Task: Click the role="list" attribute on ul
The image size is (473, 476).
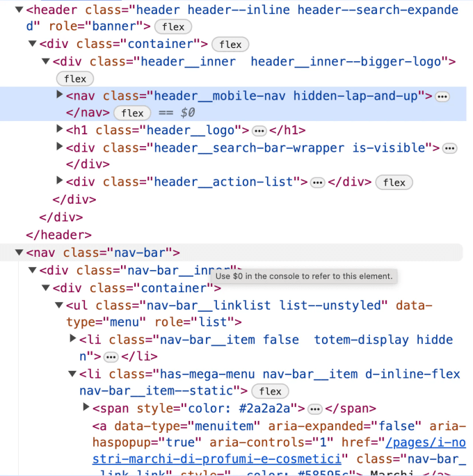Action: pos(194,322)
